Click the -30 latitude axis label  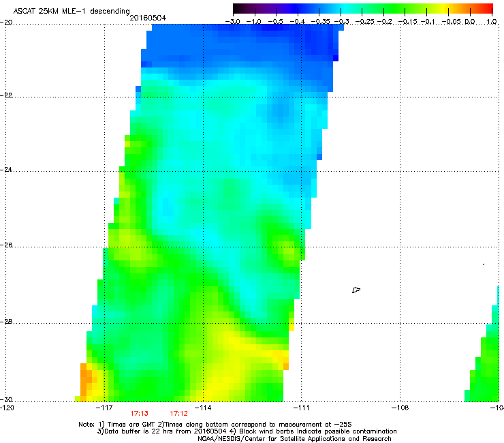coord(6,399)
